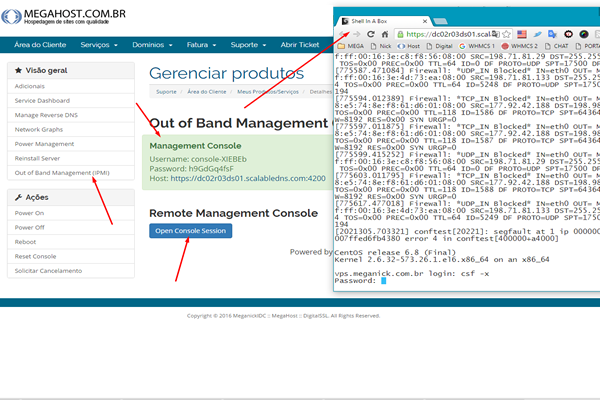Open the MEGA bookmark folder
Screen dimensions: 600x400
(x=351, y=46)
